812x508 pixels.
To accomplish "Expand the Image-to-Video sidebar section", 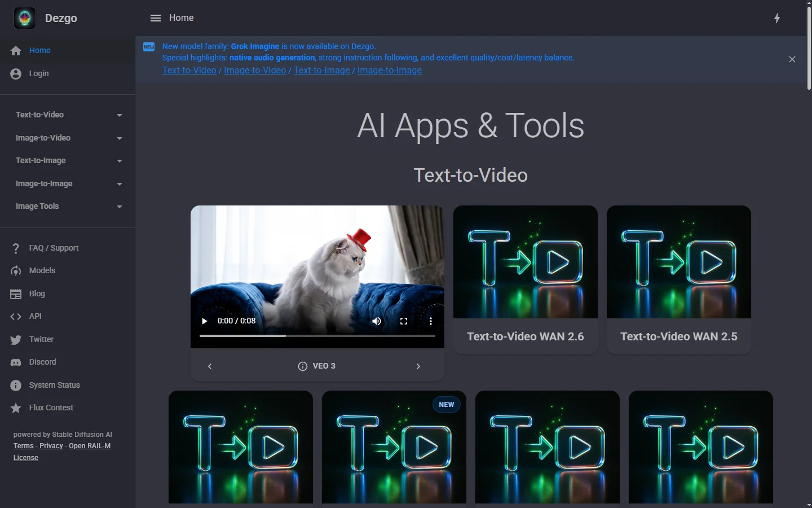I will (68, 138).
